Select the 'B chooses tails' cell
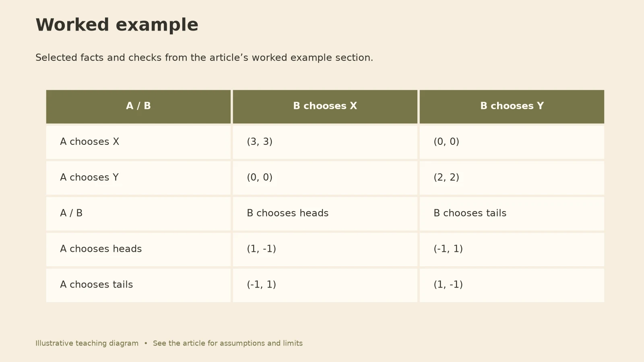Screen dimensions: 644x362 (x=512, y=214)
